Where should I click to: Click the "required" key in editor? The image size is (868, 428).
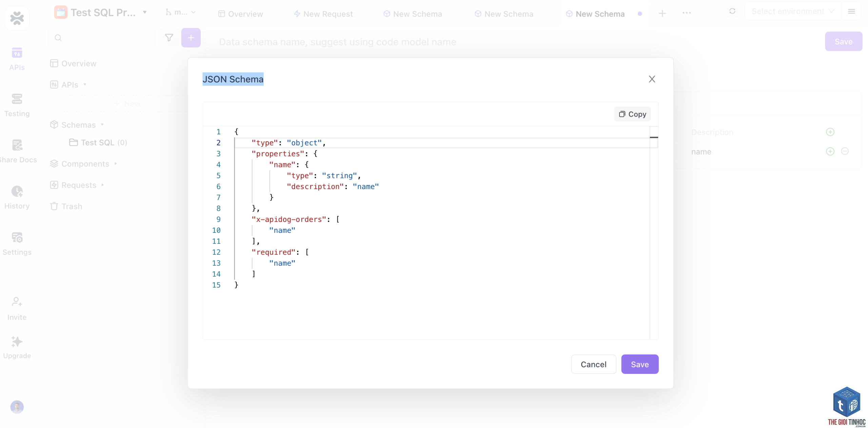click(x=273, y=252)
